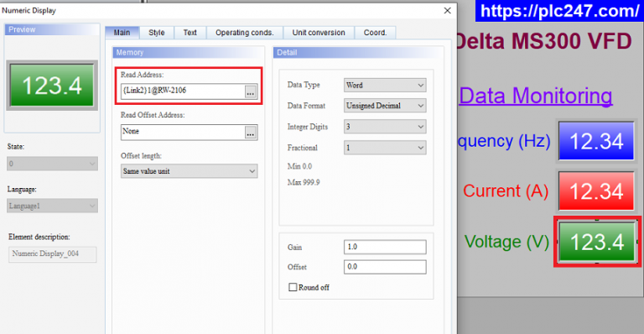Open the Read Offset Address browse button

click(250, 133)
